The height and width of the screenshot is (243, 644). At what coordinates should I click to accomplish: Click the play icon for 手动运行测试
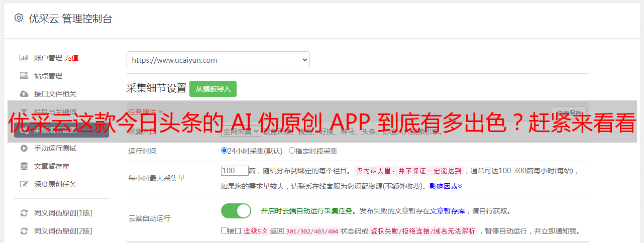tap(24, 148)
